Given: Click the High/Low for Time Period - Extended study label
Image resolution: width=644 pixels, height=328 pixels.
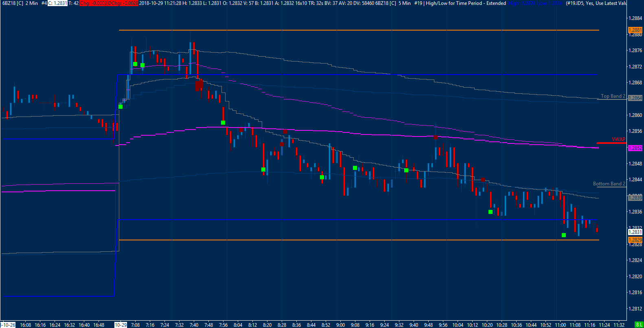Looking at the screenshot, I should (466, 3).
